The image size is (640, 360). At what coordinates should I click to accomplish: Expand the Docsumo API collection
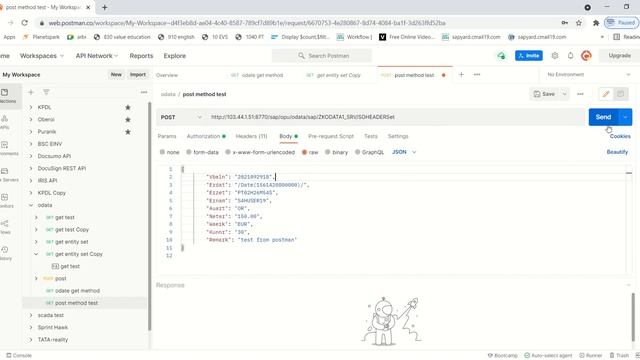pyautogui.click(x=31, y=156)
